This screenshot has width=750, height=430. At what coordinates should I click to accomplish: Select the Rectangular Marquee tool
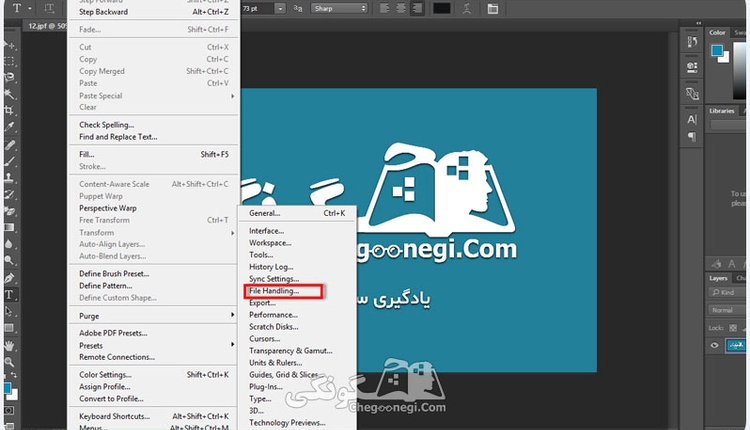pyautogui.click(x=9, y=61)
